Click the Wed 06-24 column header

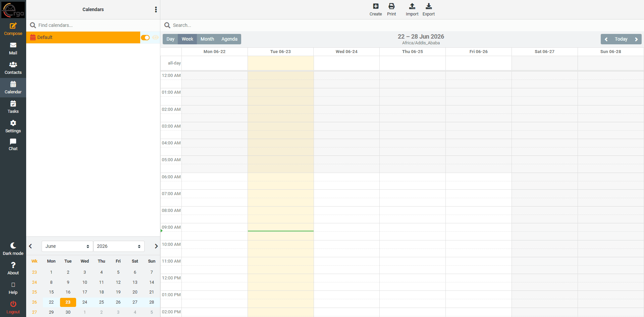[x=346, y=52]
